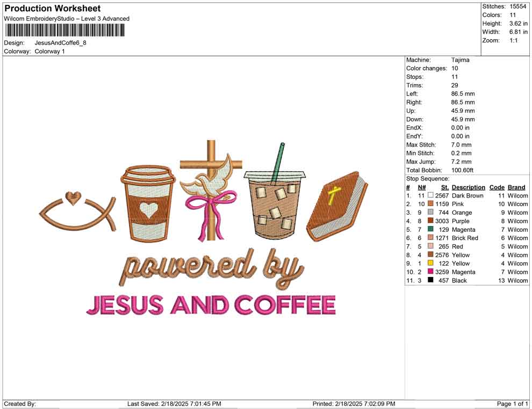
Task: Select the design name JesusAndCoffe6_8
Action: click(60, 43)
